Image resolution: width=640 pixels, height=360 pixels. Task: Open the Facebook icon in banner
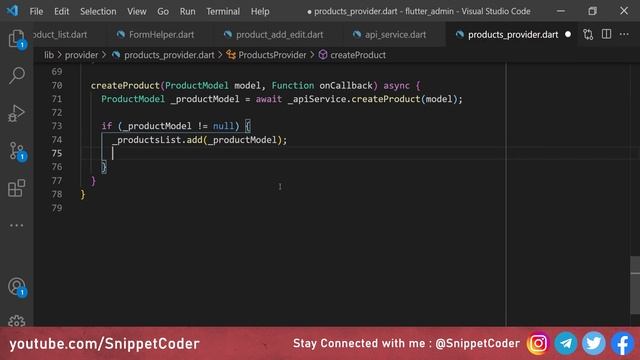(622, 344)
